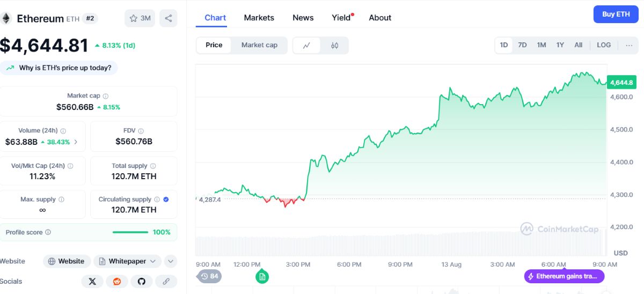Image resolution: width=644 pixels, height=294 pixels.
Task: Open the Volume (24h) info icon
Action: pos(63,131)
